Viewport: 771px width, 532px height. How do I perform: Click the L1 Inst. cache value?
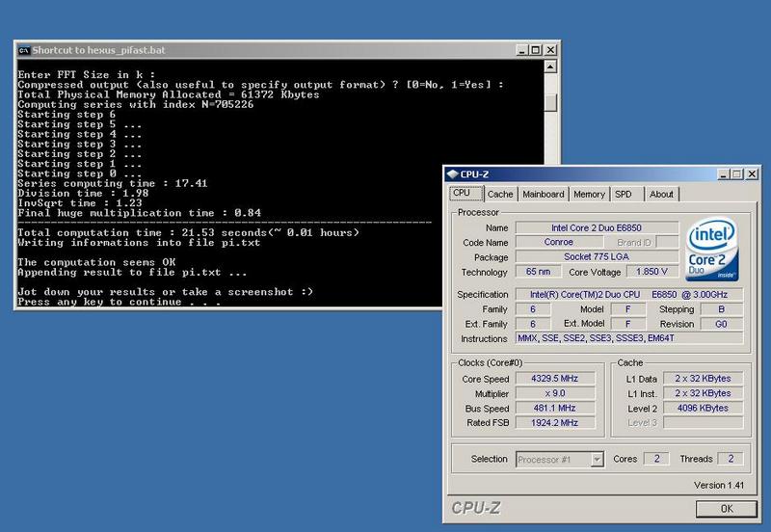[x=704, y=393]
